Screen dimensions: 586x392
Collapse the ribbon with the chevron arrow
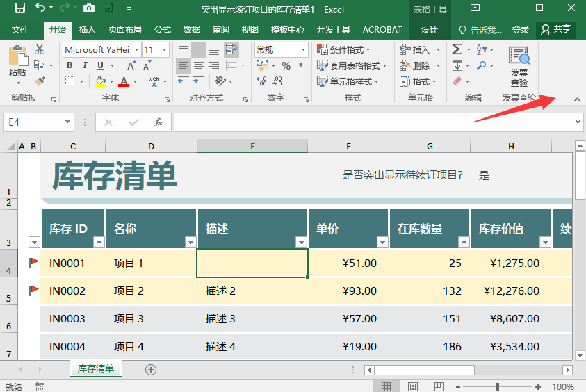pyautogui.click(x=576, y=99)
